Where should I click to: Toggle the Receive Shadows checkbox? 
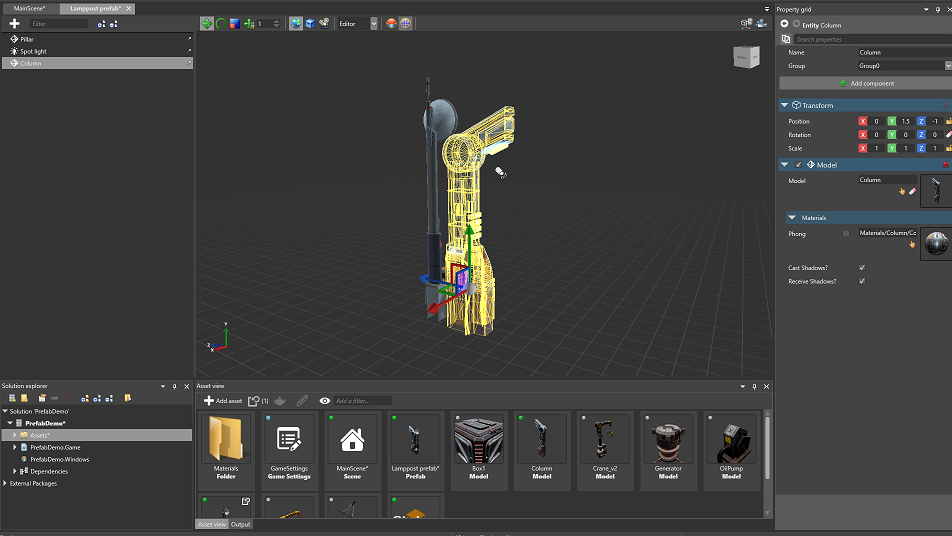click(x=862, y=281)
